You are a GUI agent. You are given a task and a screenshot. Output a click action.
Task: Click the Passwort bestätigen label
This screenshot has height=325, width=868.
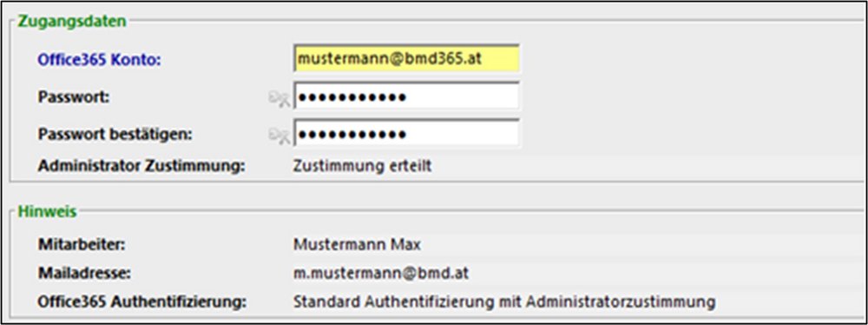tap(115, 134)
